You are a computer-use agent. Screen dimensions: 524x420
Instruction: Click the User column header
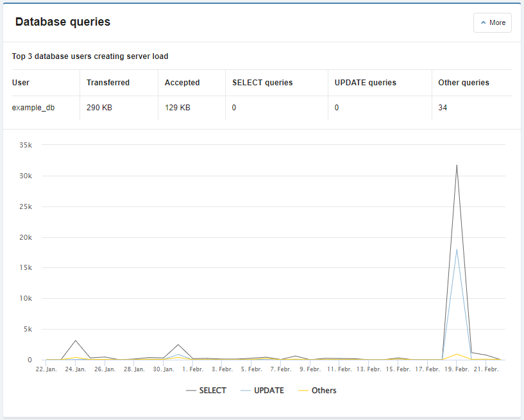(21, 83)
